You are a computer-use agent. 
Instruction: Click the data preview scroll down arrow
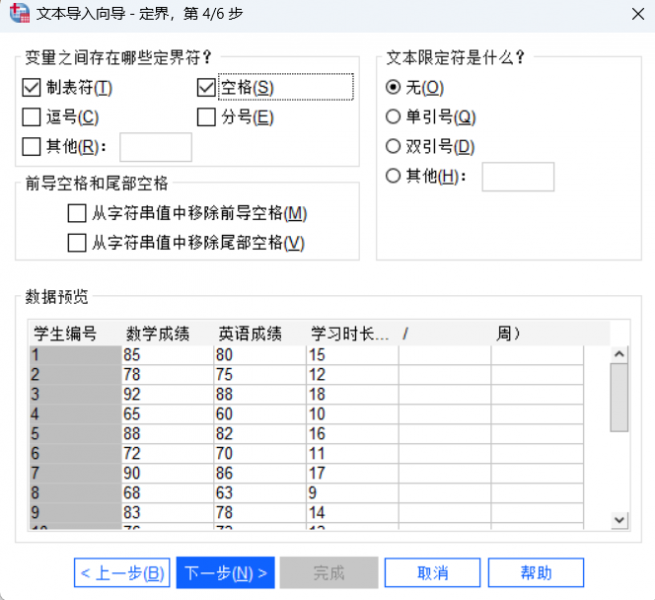tap(619, 520)
